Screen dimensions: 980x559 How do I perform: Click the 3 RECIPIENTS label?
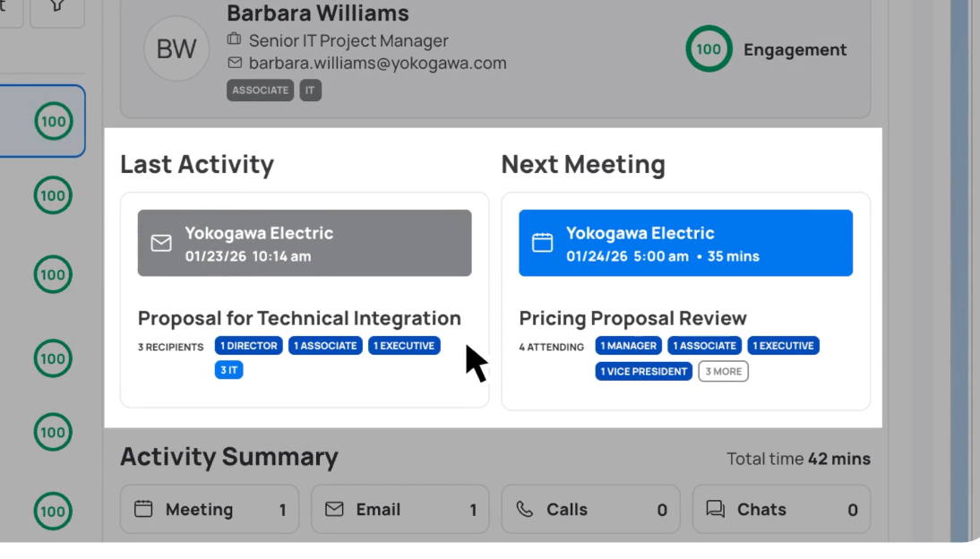[x=170, y=347]
